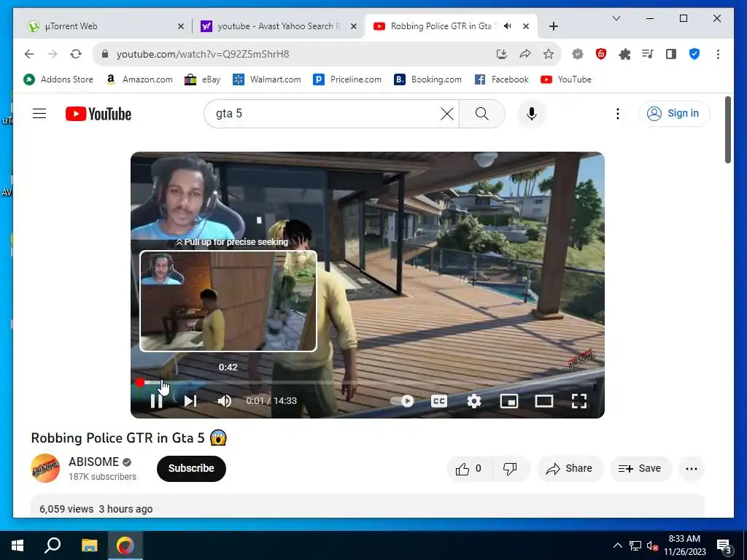This screenshot has width=747, height=560.
Task: Expand tab search chevron
Action: coord(616,18)
